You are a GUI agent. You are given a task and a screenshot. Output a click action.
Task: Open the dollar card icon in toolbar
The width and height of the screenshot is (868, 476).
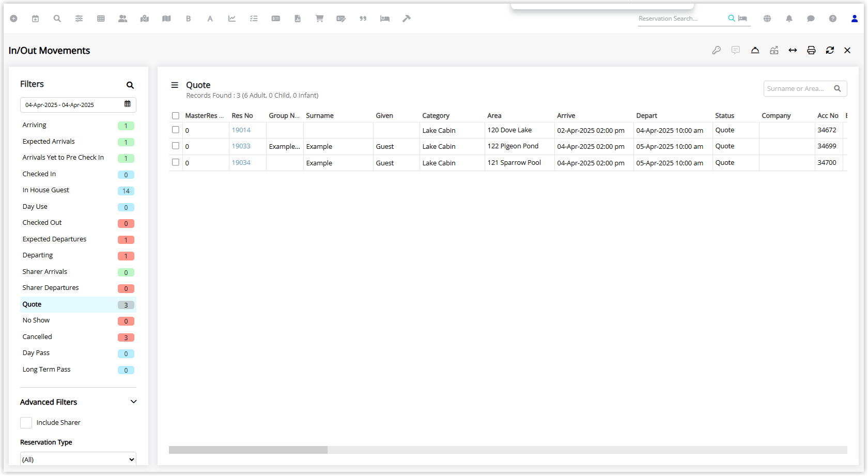(x=276, y=19)
